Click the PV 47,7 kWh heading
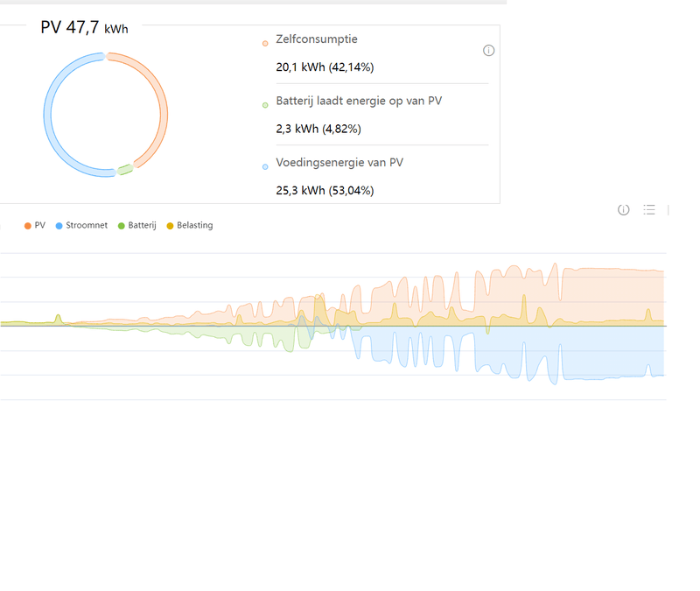700x591 pixels. click(x=84, y=27)
